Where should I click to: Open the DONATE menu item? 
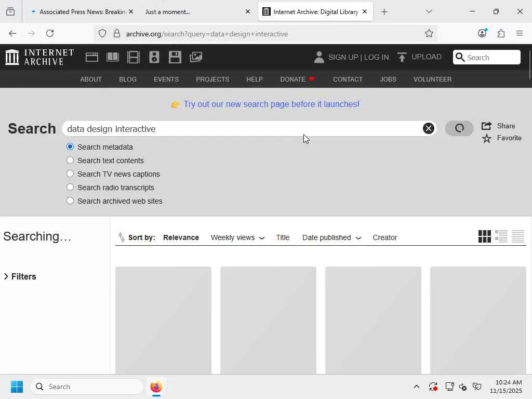(x=297, y=79)
